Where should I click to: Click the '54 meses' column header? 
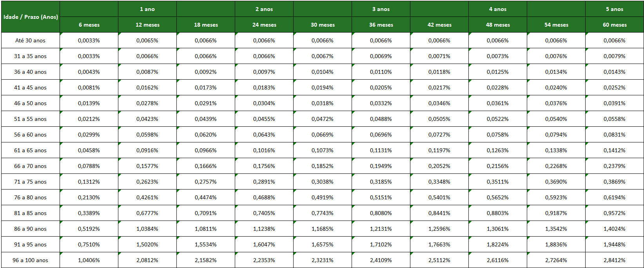click(556, 25)
